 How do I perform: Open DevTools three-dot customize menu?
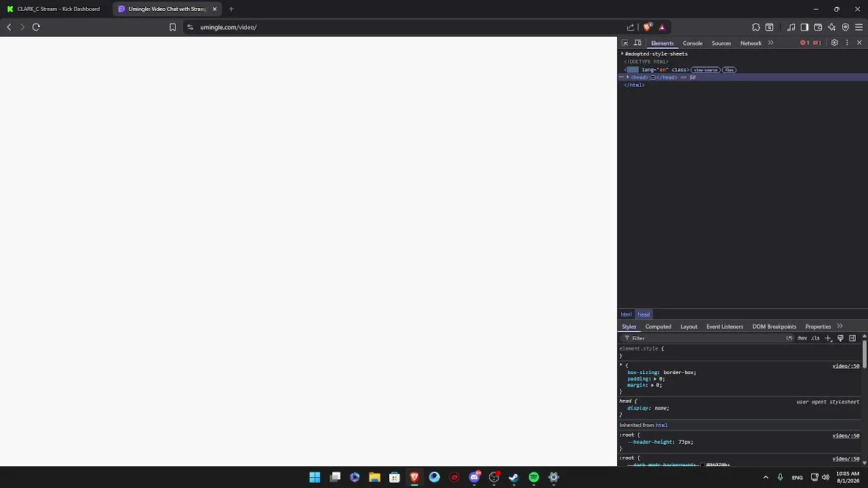847,43
